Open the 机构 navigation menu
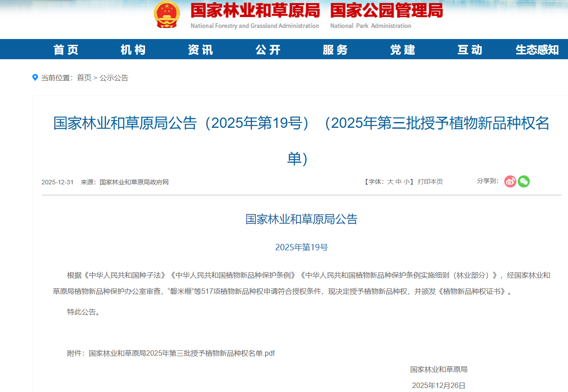 click(133, 50)
